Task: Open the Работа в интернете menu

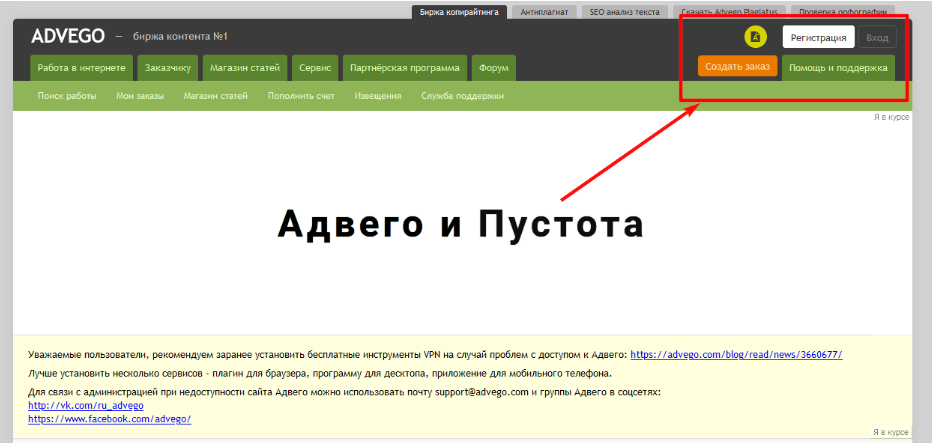Action: pos(81,68)
